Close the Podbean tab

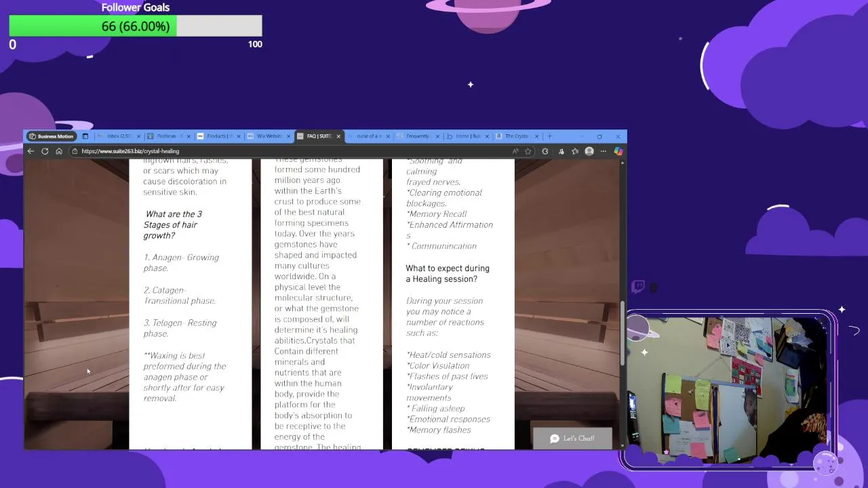pos(189,136)
